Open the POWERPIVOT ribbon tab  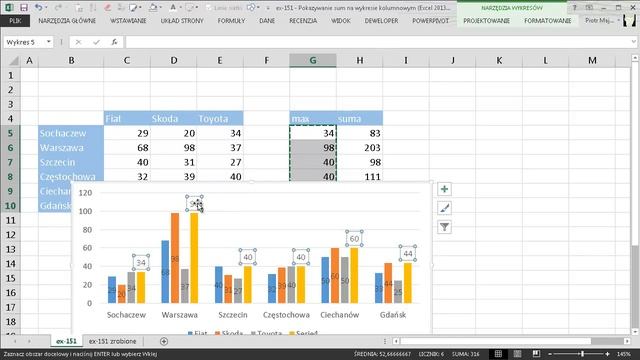[x=431, y=20]
